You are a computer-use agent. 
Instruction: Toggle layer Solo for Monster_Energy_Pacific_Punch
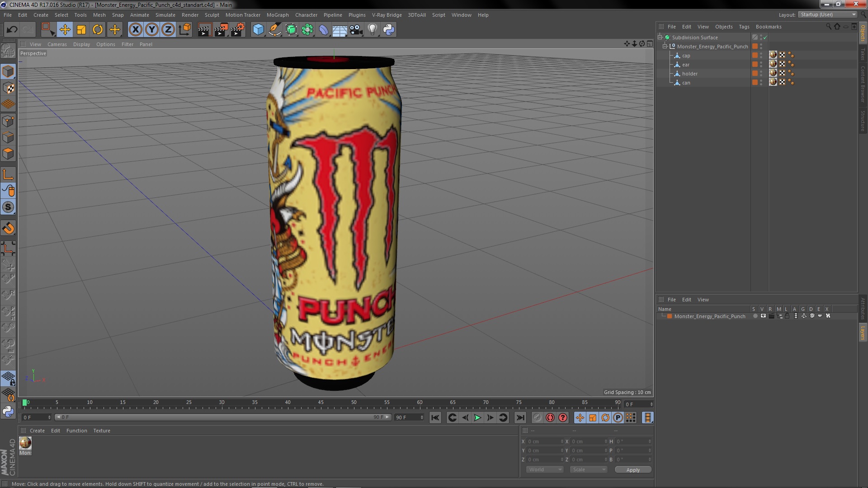[755, 316]
